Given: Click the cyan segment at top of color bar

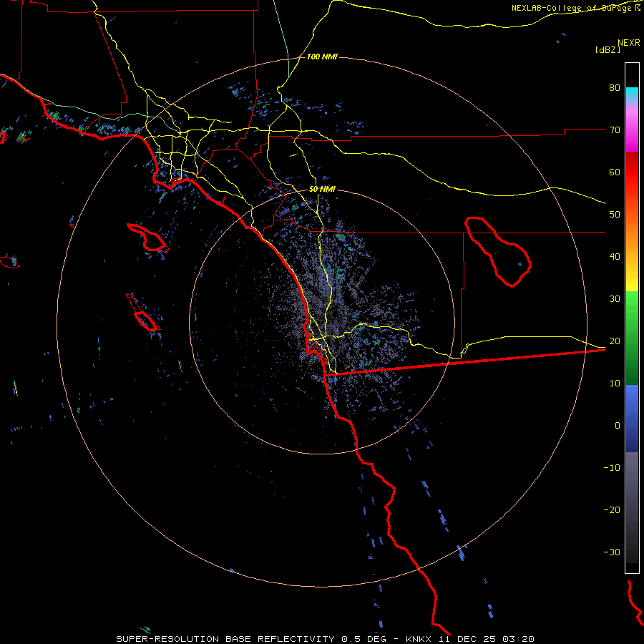Looking at the screenshot, I should pos(632,94).
